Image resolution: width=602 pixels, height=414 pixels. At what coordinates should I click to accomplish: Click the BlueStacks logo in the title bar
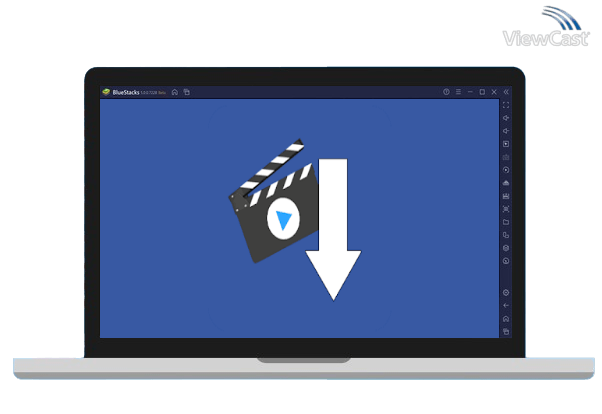[106, 92]
